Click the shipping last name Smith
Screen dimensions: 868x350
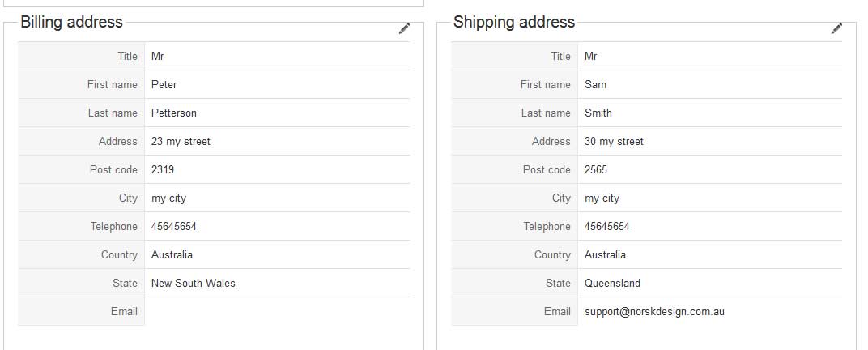point(598,113)
